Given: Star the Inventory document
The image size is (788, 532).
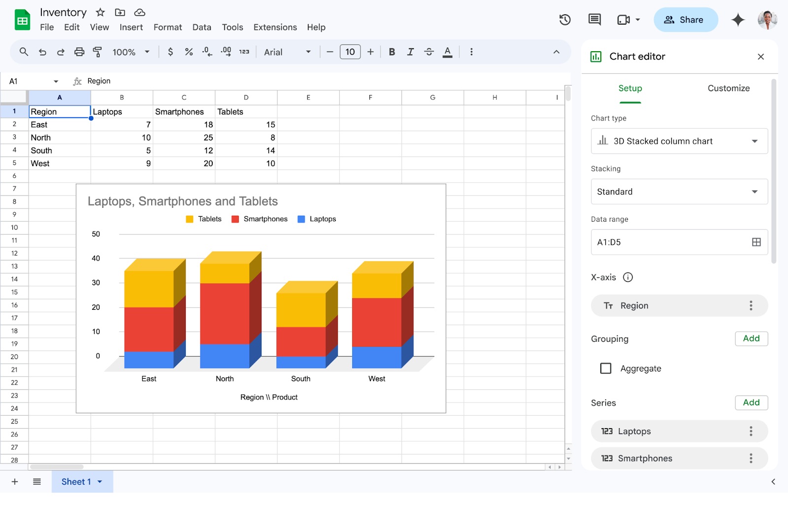Looking at the screenshot, I should (x=100, y=12).
